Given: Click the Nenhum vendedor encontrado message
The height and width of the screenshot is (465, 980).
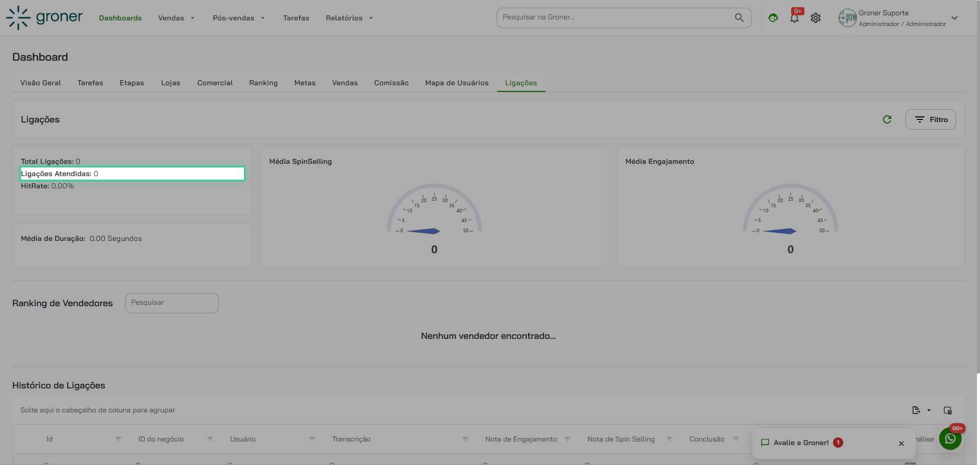Looking at the screenshot, I should click(x=488, y=336).
